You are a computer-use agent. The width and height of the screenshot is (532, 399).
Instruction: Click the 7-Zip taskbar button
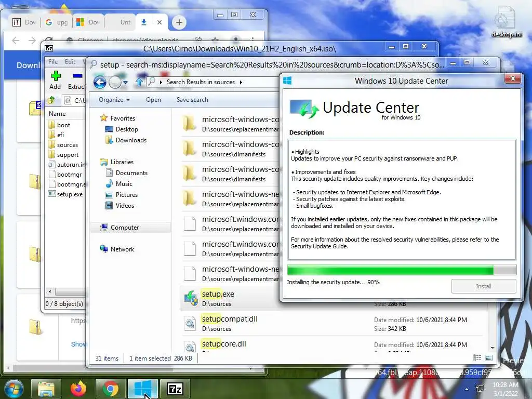(x=175, y=389)
